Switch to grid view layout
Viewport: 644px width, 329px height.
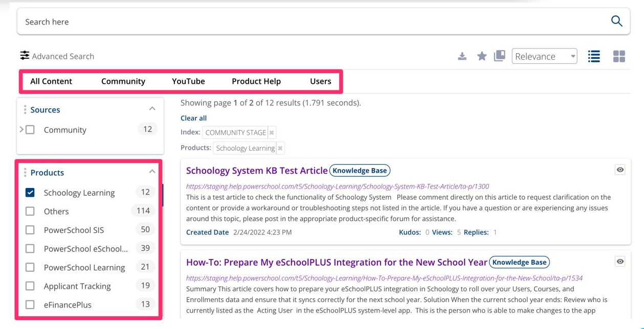619,57
